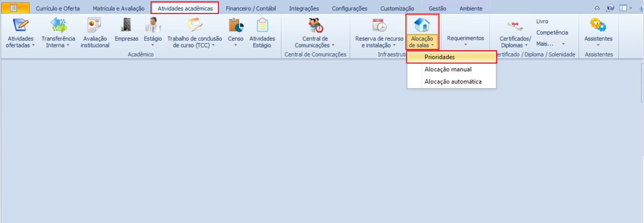This screenshot has width=644, height=223.
Task: Click the orange application menu button
Action: point(15,8)
